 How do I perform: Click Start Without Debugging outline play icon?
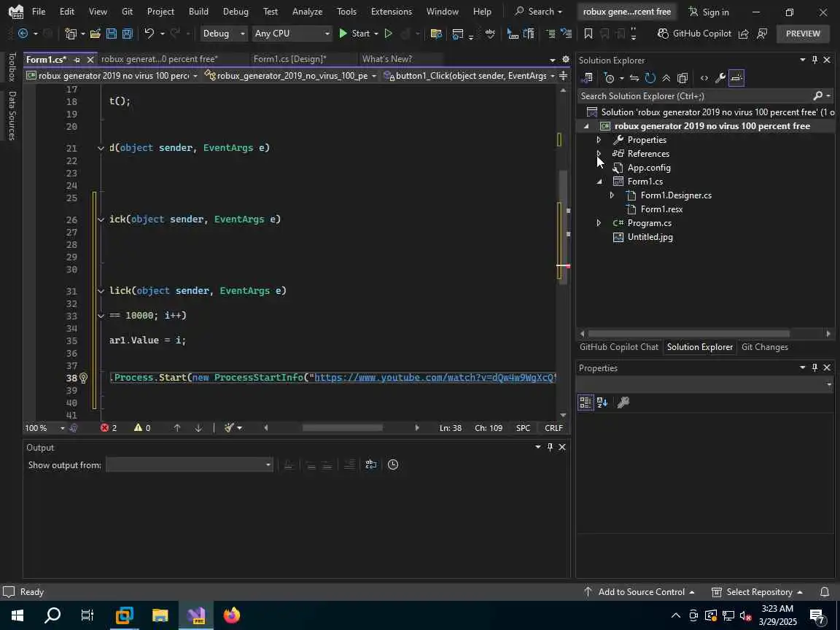point(389,34)
